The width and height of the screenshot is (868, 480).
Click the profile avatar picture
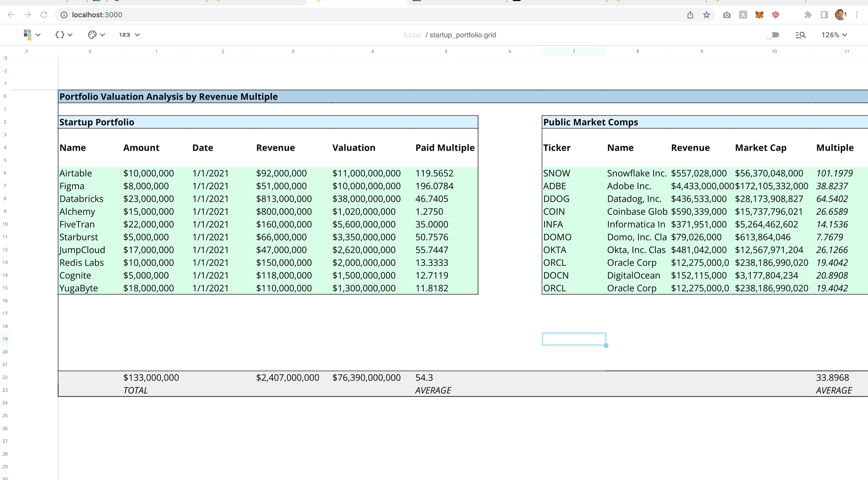[840, 15]
